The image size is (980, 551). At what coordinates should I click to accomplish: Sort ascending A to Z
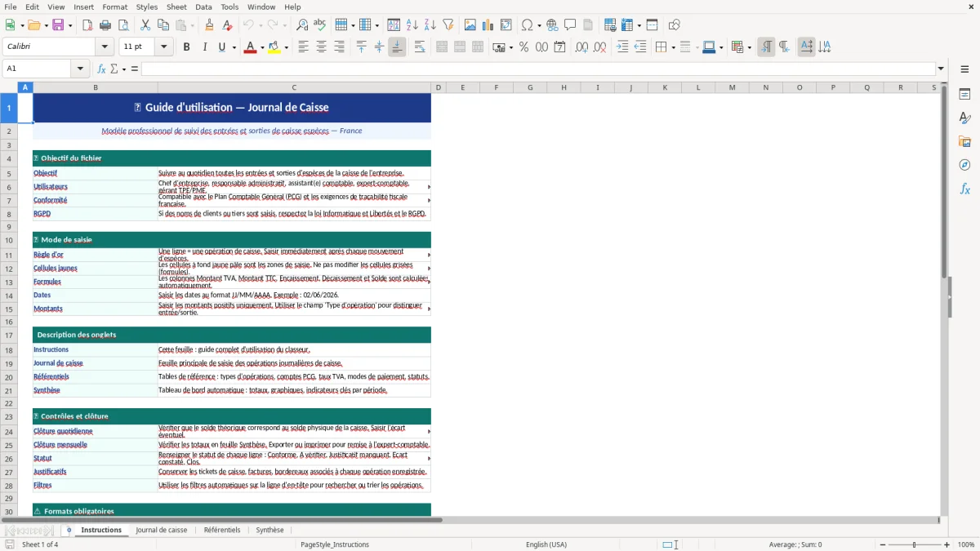[412, 25]
